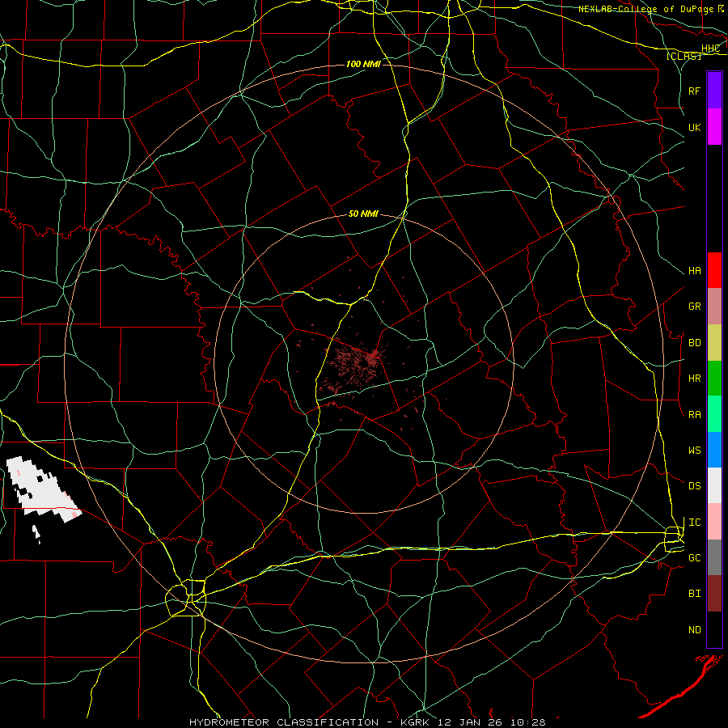Click the BI dark red swatch

714,594
